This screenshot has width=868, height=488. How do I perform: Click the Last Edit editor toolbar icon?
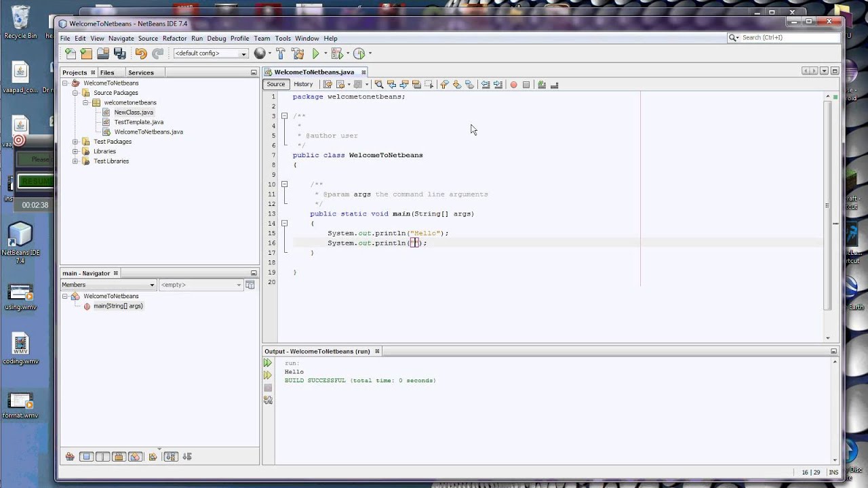(328, 85)
